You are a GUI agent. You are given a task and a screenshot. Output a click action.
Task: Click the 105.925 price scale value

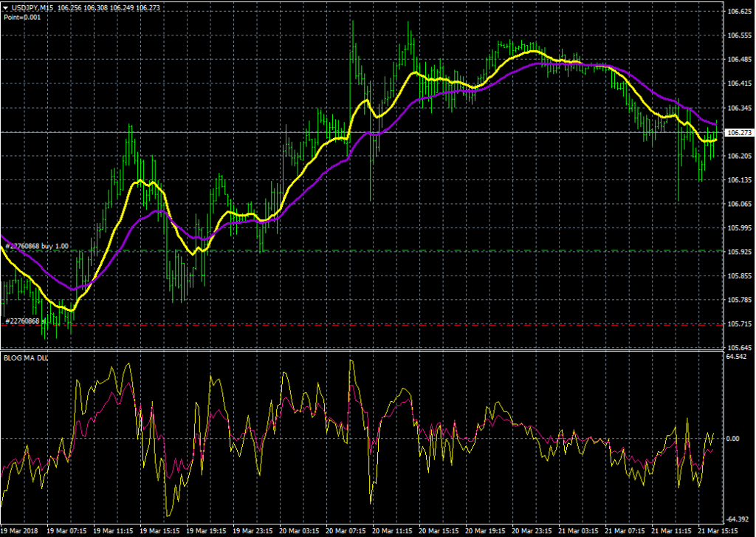[x=738, y=252]
